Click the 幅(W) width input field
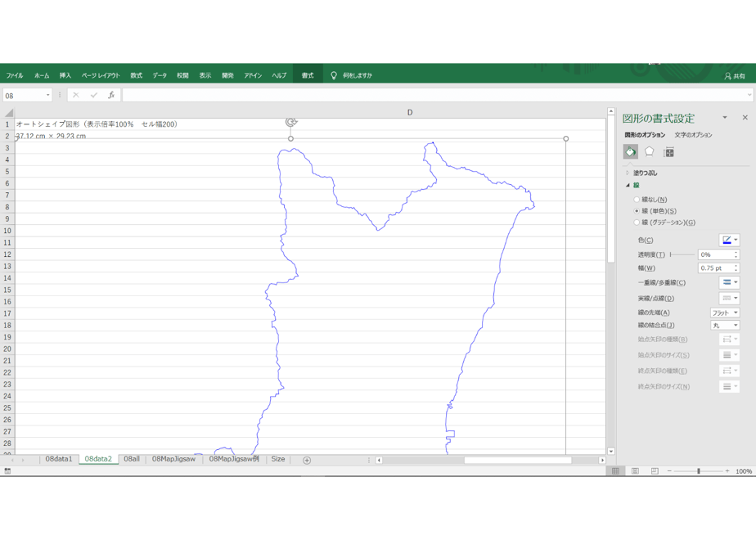 click(x=715, y=268)
